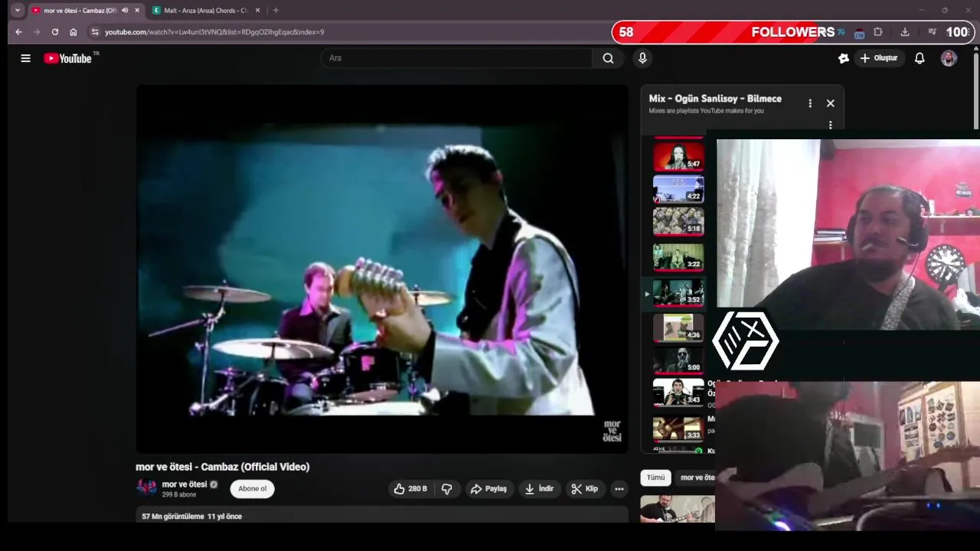Open Chrome tab search dropdown

click(17, 10)
